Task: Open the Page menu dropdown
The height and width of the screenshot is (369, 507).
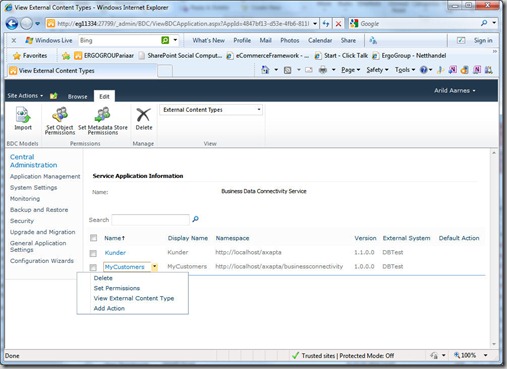Action: (x=351, y=70)
